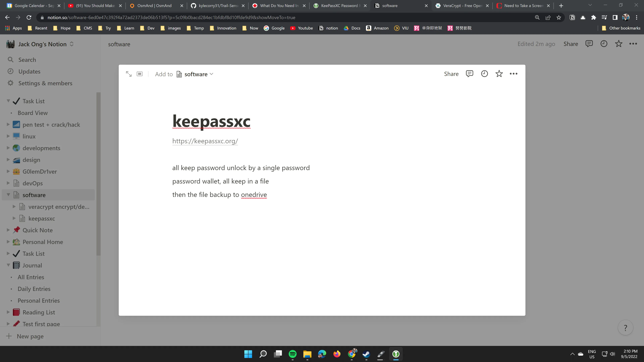The width and height of the screenshot is (644, 362).
Task: Open Steam from the taskbar
Action: 366,354
